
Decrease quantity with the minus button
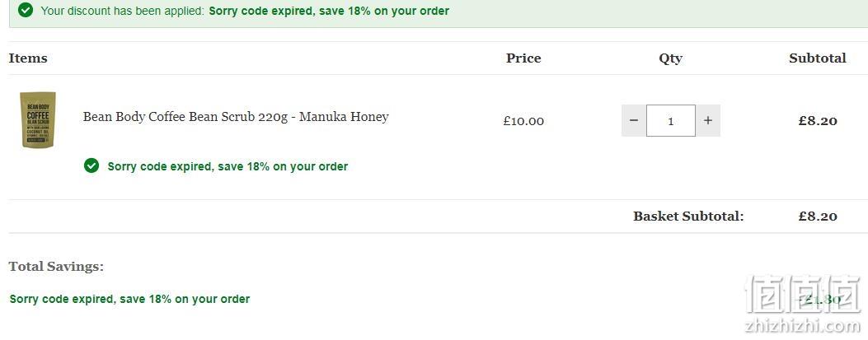pos(634,120)
